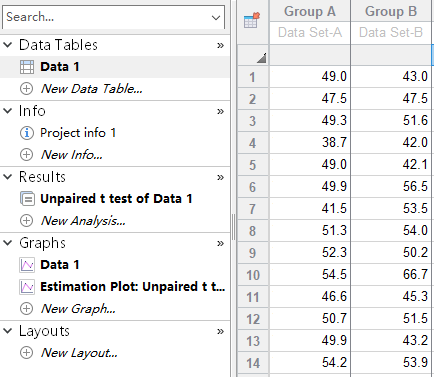The width and height of the screenshot is (434, 377).
Task: Collapse the Results section
Action: pos(8,177)
